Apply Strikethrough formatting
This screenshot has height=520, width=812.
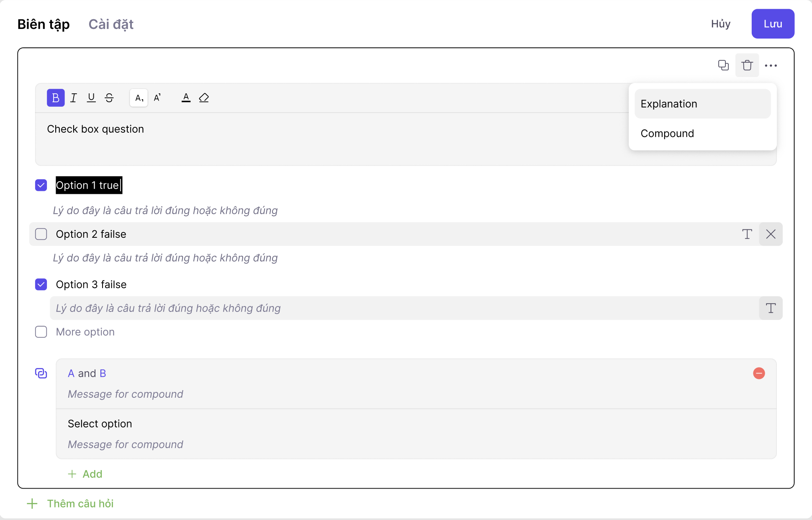(x=109, y=98)
